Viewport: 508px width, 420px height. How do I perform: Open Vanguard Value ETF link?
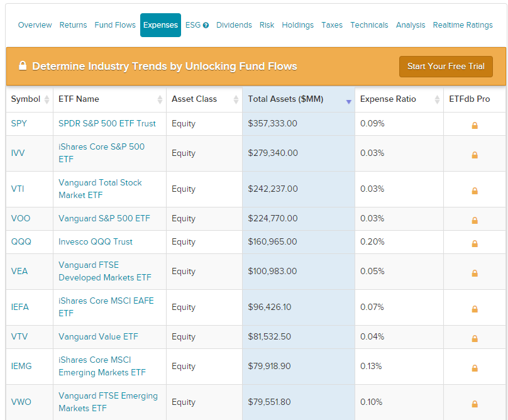click(98, 337)
